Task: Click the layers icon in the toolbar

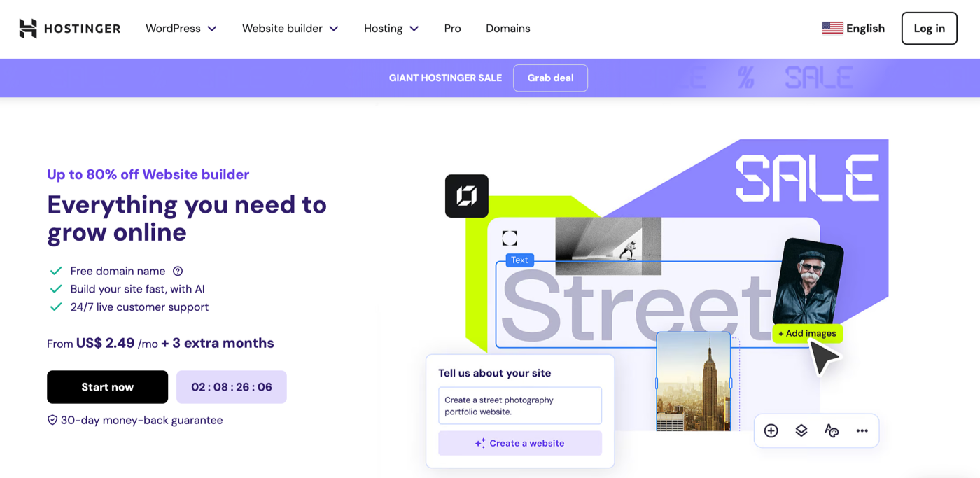Action: tap(801, 430)
